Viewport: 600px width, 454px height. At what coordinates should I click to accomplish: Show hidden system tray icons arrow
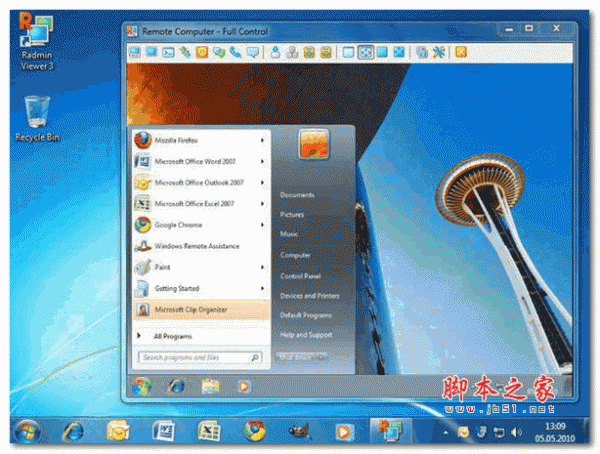pyautogui.click(x=445, y=432)
